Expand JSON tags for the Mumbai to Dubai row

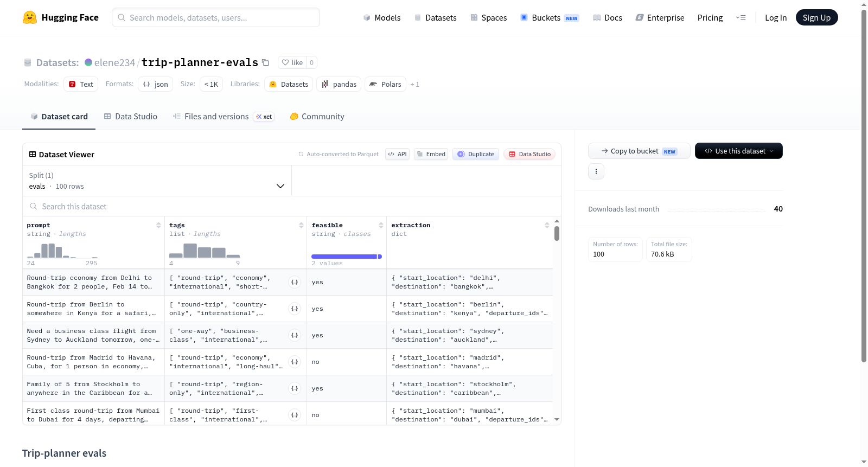click(x=295, y=415)
